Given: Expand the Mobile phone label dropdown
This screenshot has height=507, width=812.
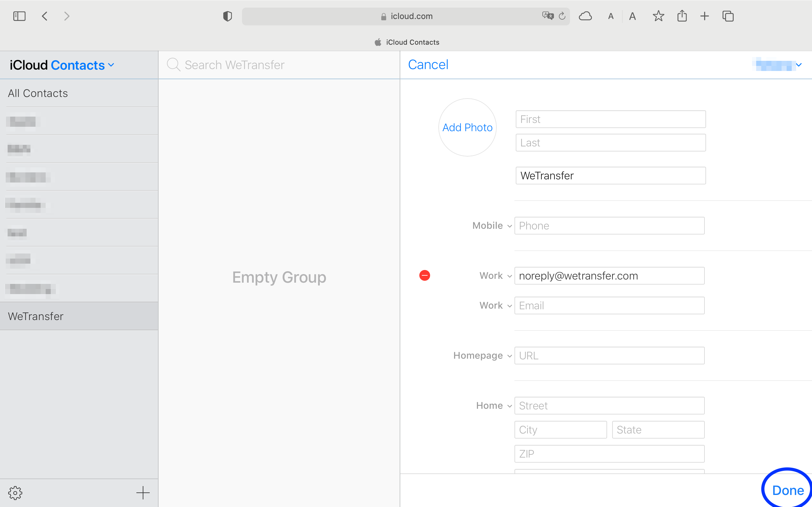Looking at the screenshot, I should (x=492, y=226).
